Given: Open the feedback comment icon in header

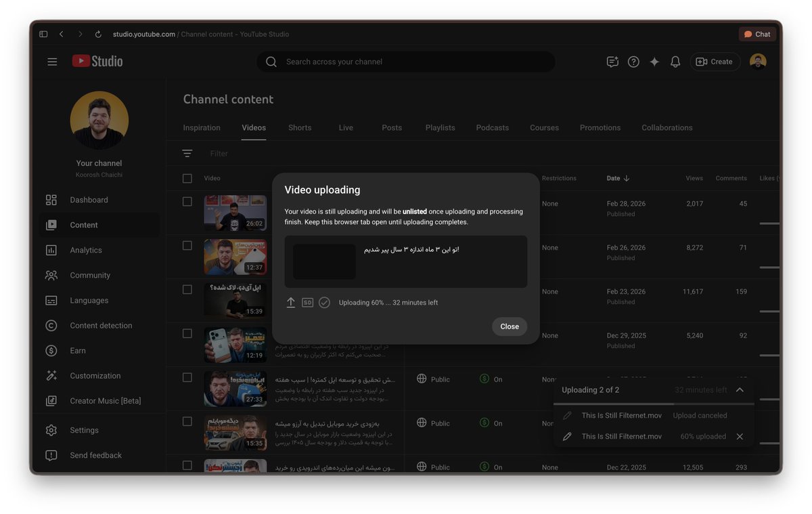Looking at the screenshot, I should click(612, 62).
